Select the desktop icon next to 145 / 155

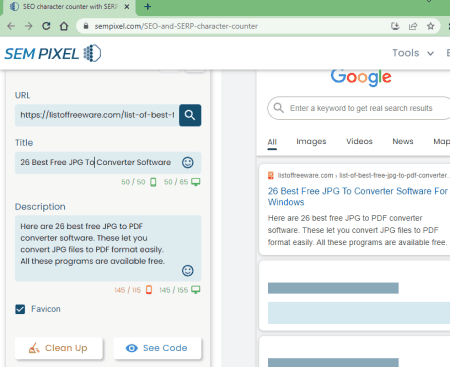(x=196, y=290)
